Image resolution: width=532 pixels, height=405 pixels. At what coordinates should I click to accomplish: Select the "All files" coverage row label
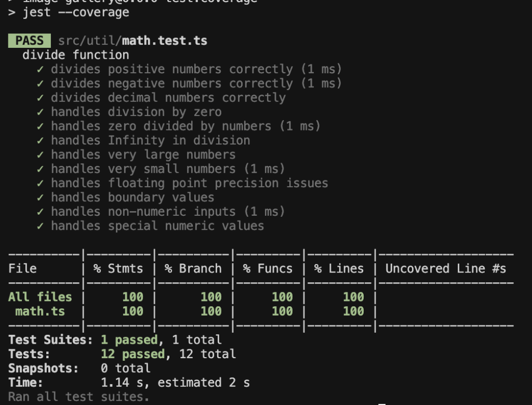39,297
